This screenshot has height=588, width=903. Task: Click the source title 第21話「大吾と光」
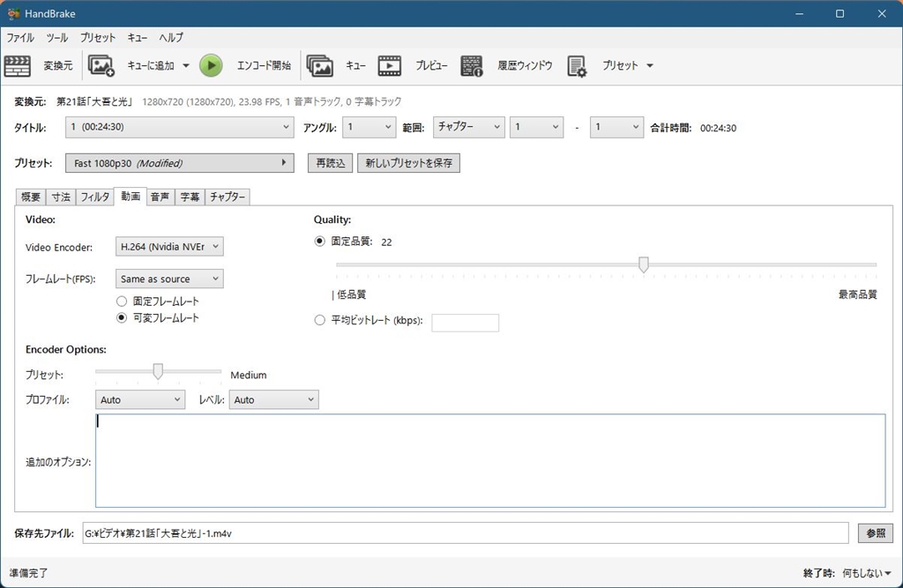tap(94, 101)
